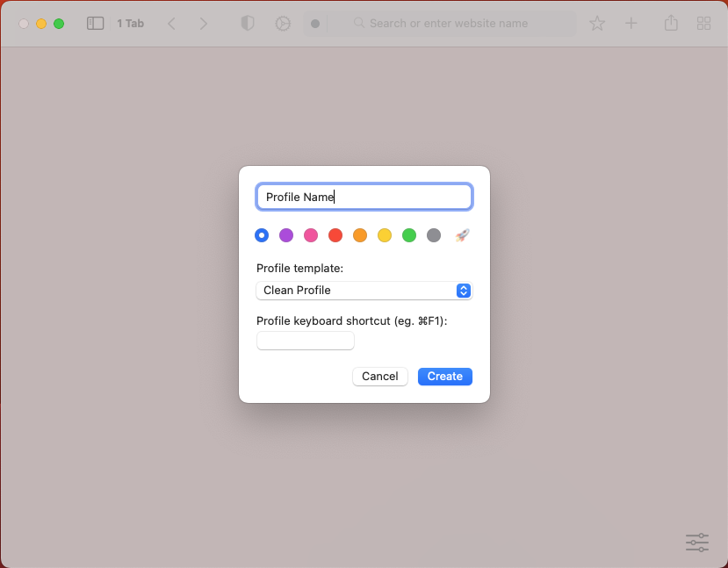
Task: Show the tab overview grid
Action: (703, 24)
